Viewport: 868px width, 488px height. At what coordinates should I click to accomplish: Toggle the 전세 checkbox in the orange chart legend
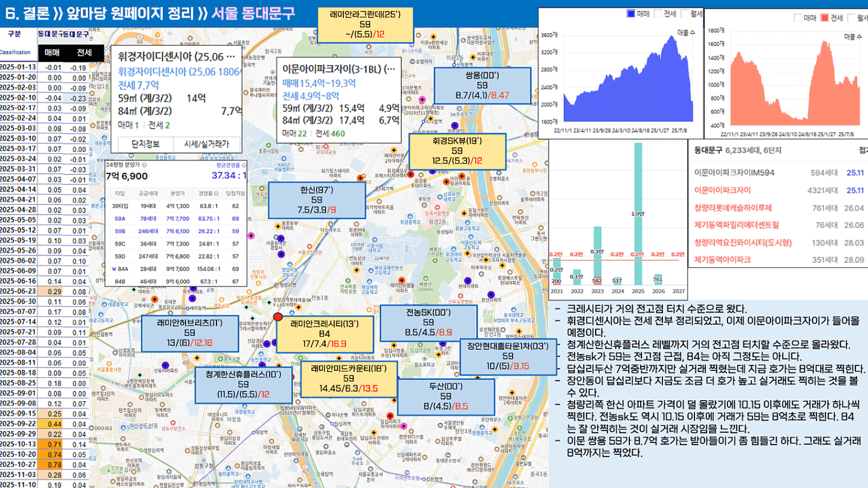[825, 18]
